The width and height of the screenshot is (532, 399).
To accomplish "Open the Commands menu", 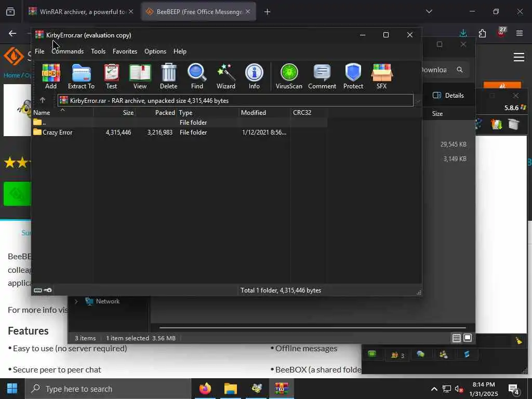I will (68, 51).
